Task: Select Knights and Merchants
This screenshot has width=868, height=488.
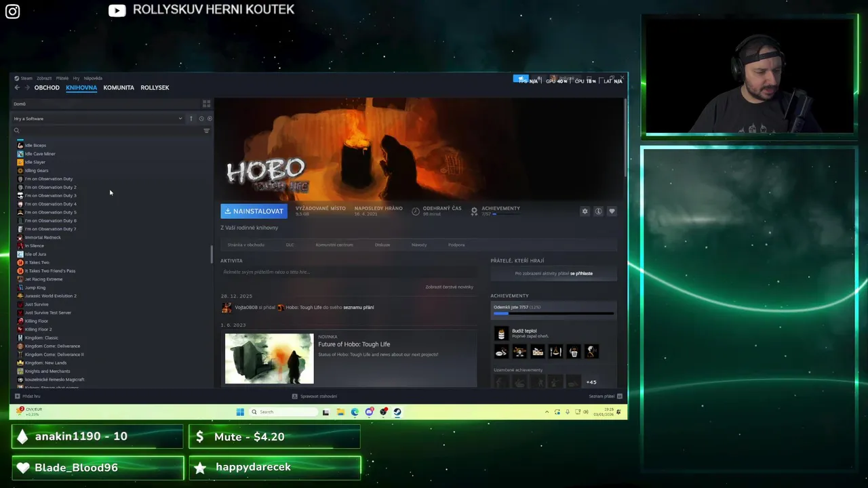Action: [47, 371]
